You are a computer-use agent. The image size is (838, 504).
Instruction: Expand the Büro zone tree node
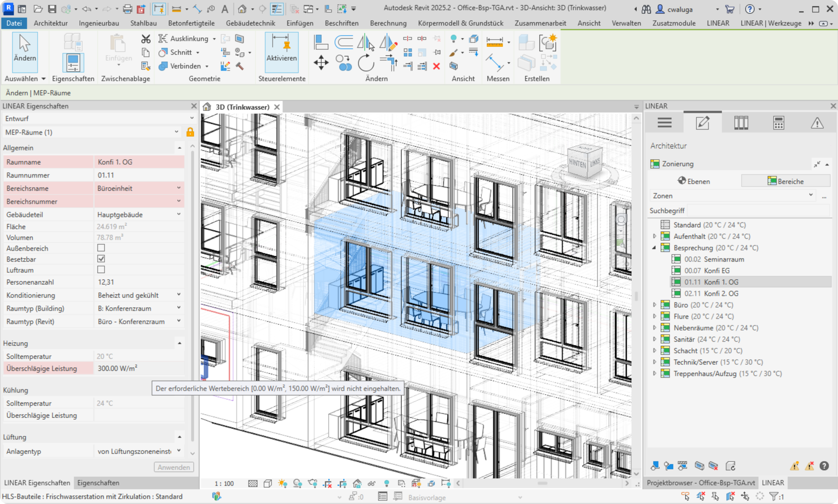click(x=654, y=305)
